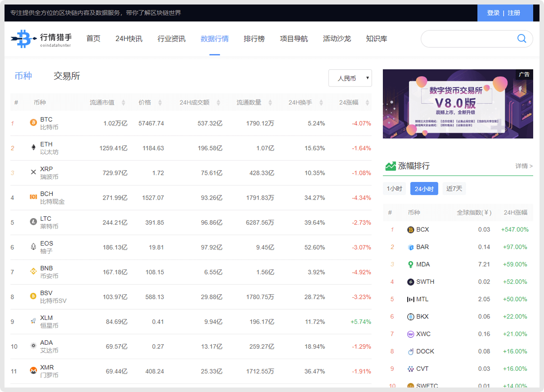The image size is (544, 392).
Task: Click the ETH coin icon
Action: tap(33, 148)
